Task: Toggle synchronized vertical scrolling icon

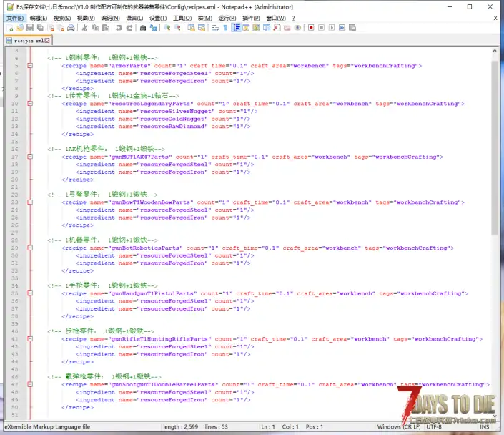Action: coord(192,28)
